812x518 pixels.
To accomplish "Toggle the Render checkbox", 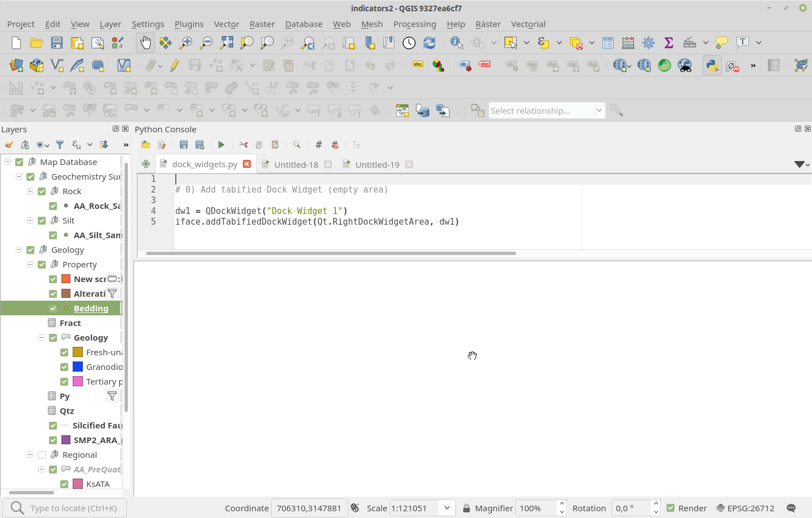I will (671, 508).
